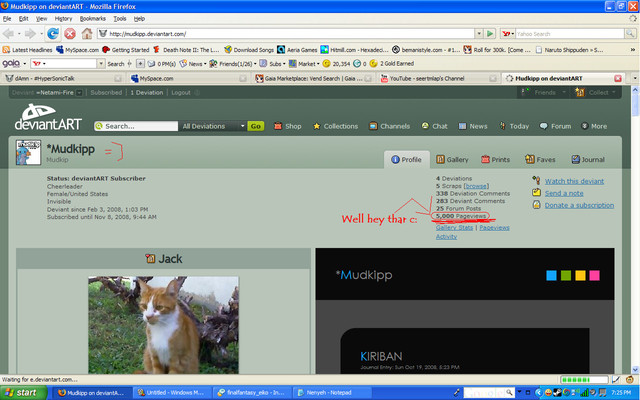Viewport: 640px width, 400px height.
Task: Click the green Go search button
Action: (x=256, y=126)
